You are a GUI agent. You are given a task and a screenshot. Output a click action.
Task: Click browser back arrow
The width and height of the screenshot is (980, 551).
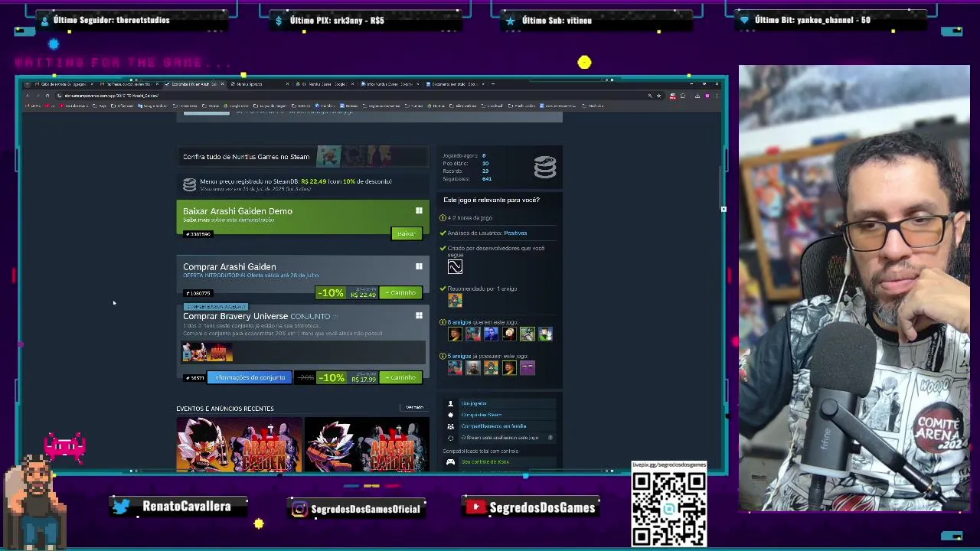coord(28,96)
